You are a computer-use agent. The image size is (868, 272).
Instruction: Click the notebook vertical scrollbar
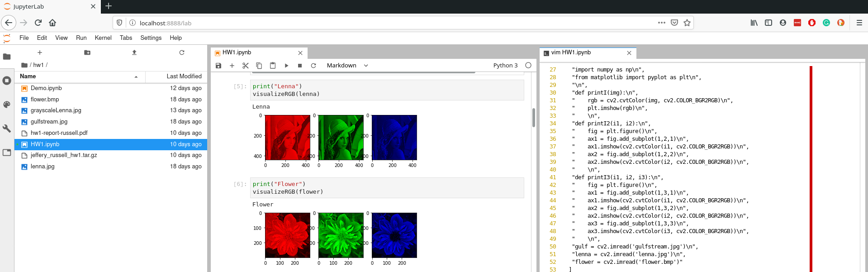pyautogui.click(x=534, y=118)
